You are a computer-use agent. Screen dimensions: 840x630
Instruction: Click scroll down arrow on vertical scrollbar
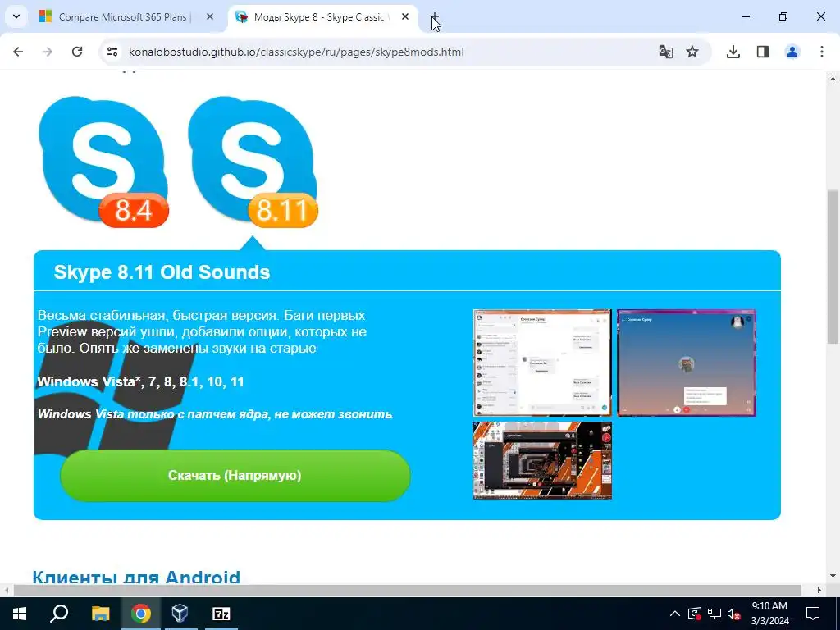[833, 577]
